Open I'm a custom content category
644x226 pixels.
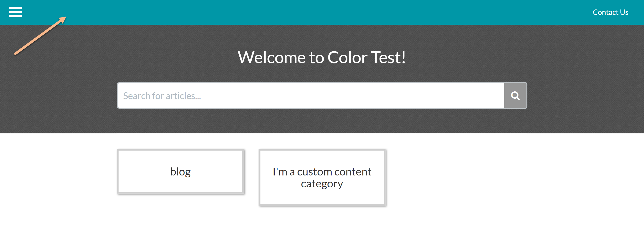coord(322,177)
